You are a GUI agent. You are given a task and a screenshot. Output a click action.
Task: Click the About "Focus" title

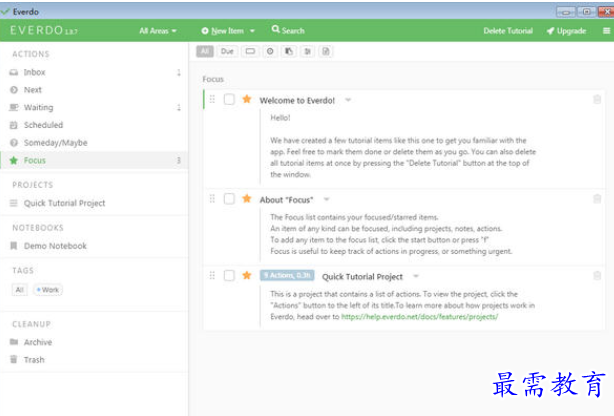286,200
